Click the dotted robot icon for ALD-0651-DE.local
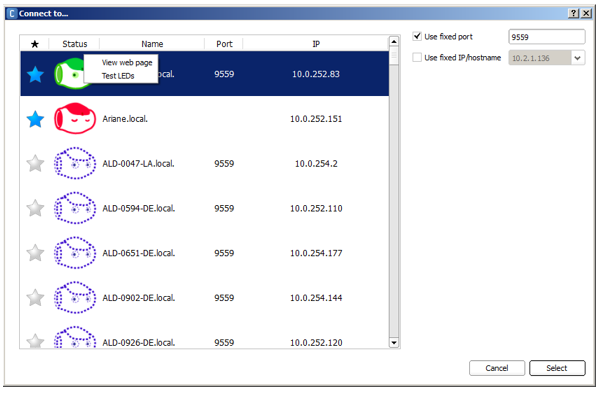The width and height of the screenshot is (598, 394). 75,253
